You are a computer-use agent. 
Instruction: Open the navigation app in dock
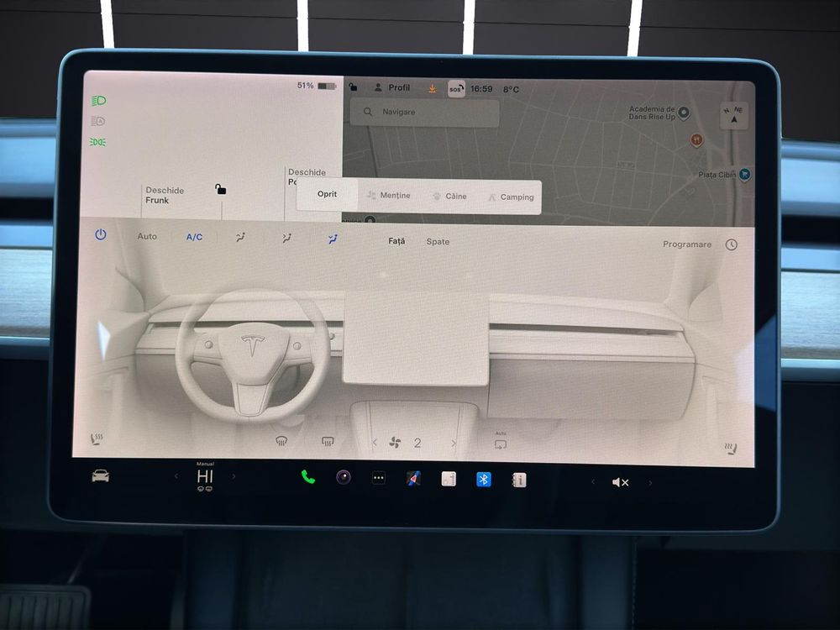pyautogui.click(x=413, y=478)
